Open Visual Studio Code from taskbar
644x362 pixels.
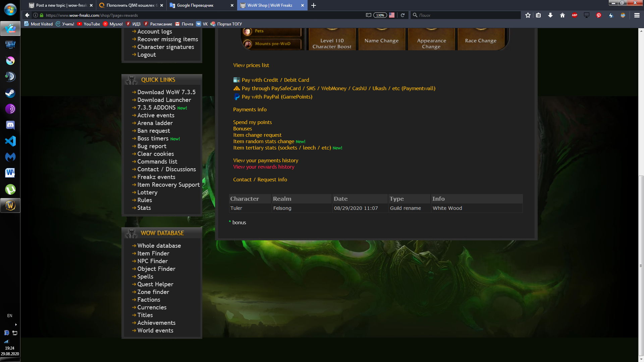[x=10, y=141]
